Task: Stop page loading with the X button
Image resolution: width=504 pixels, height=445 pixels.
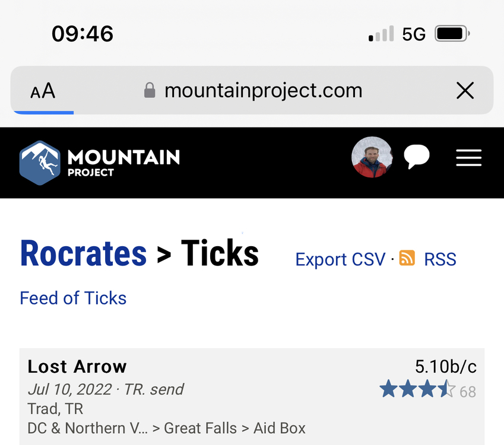Action: pos(465,91)
